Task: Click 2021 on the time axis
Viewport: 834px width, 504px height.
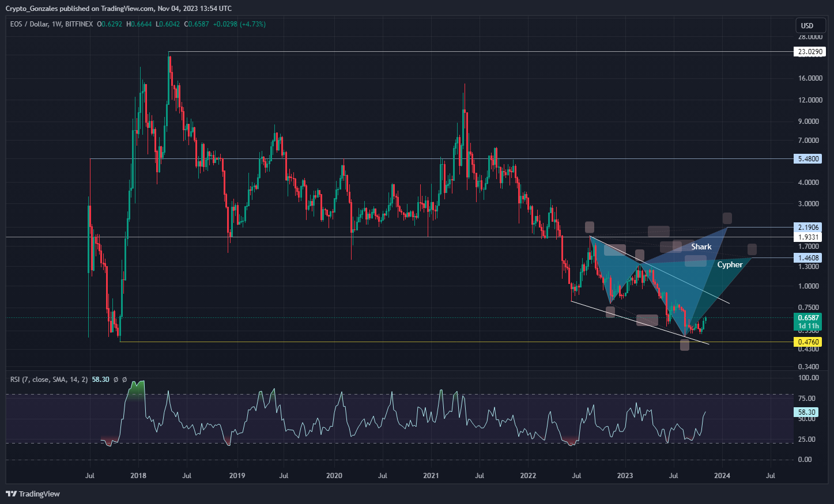Action: [x=431, y=476]
